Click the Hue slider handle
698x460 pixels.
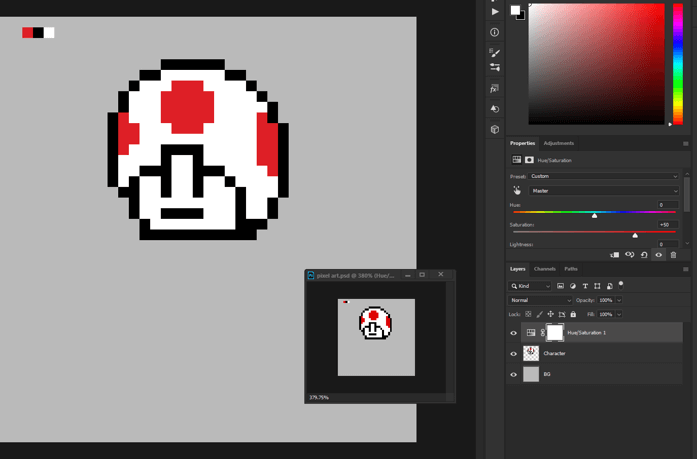(x=594, y=216)
